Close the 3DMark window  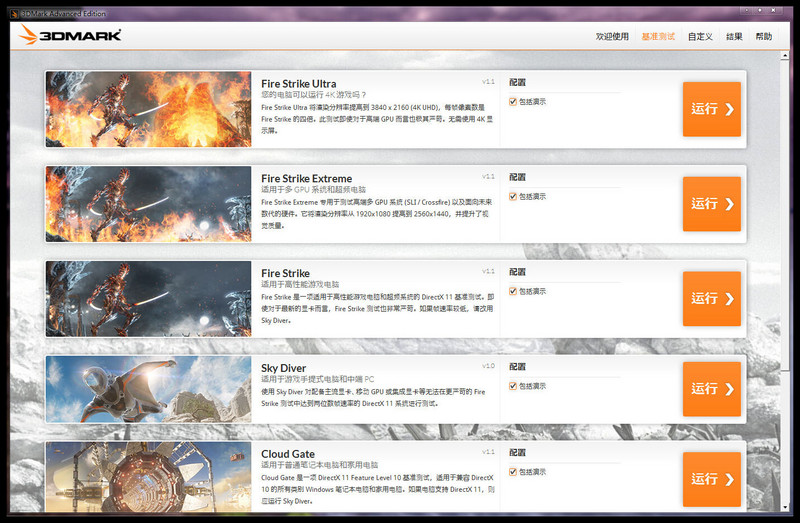click(773, 10)
